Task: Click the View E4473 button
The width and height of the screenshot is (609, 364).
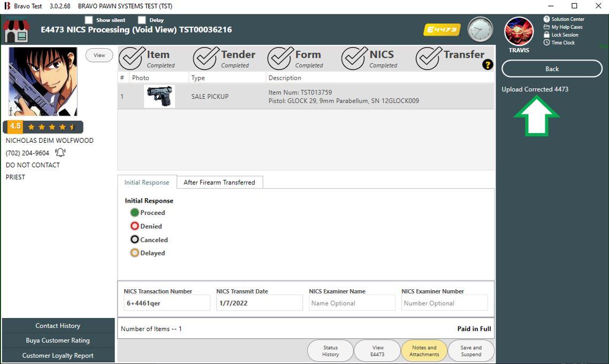Action: (x=377, y=351)
